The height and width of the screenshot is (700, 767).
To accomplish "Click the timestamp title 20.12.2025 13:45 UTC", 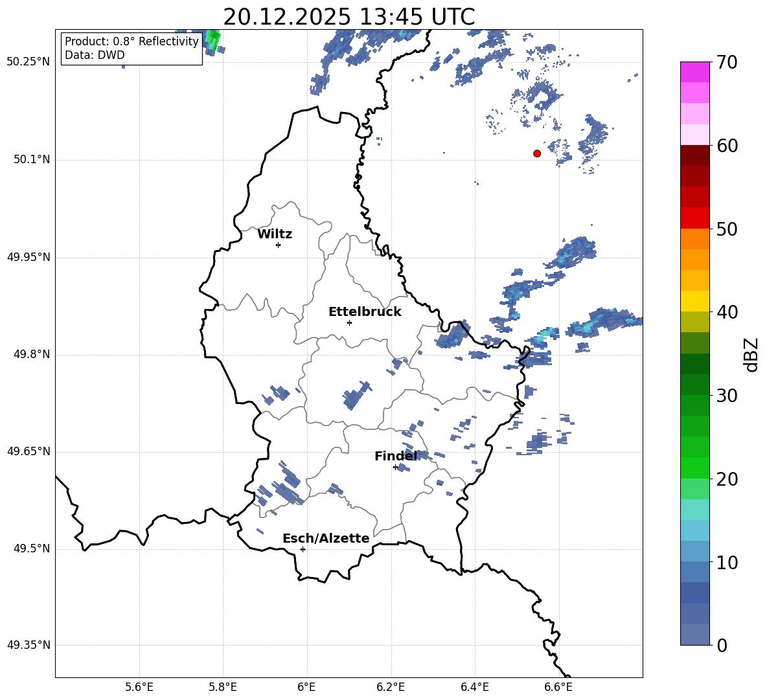I will [349, 16].
